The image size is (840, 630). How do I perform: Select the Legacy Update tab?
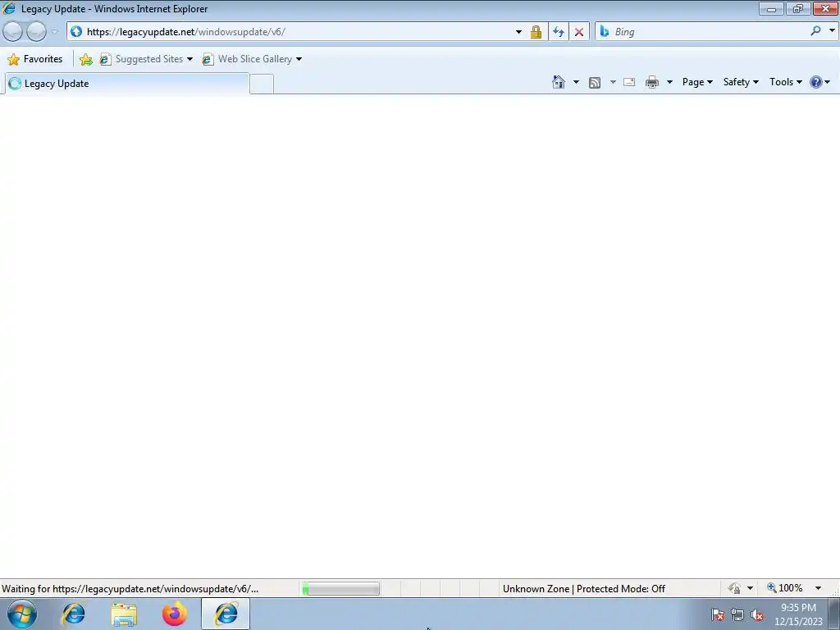coord(127,84)
